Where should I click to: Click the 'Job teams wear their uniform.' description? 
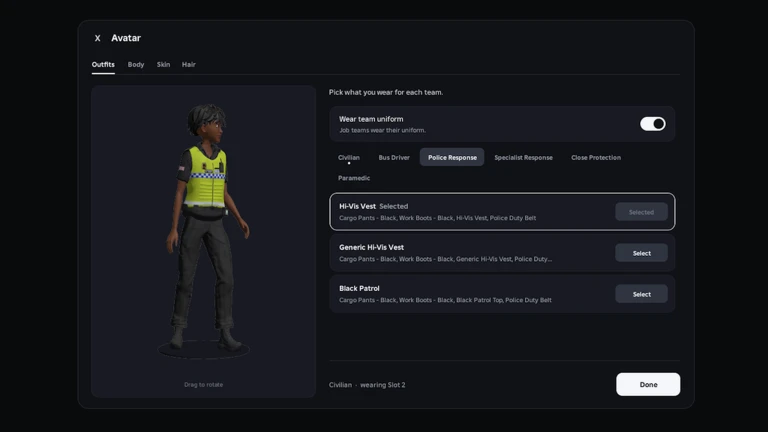coord(382,130)
